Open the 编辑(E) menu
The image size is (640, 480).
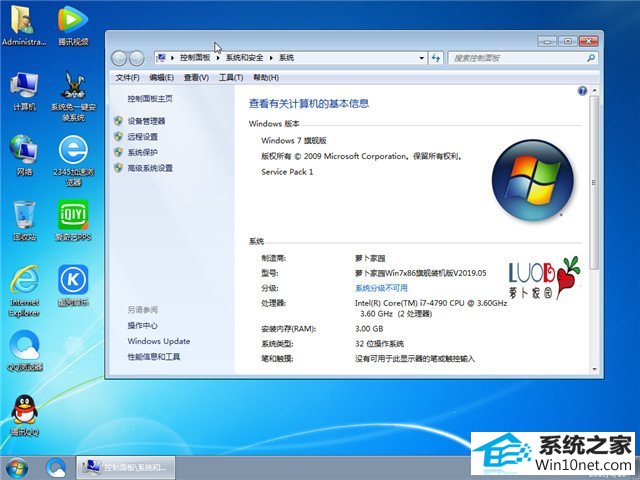click(162, 78)
